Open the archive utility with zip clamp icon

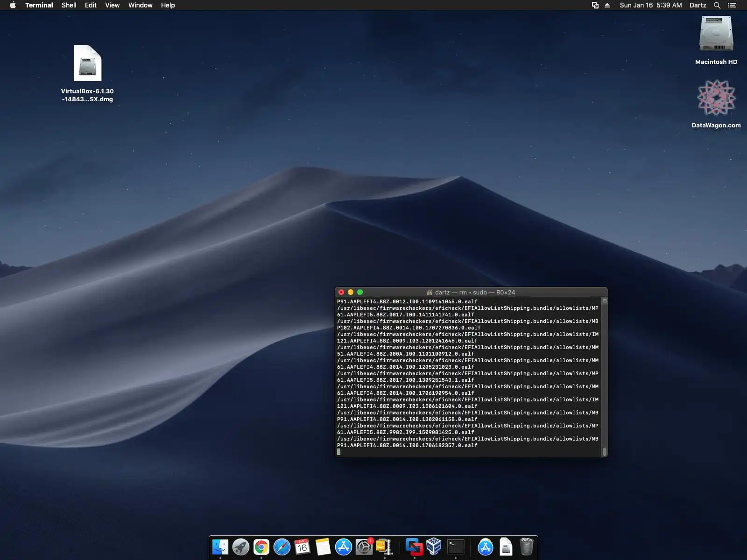click(x=385, y=547)
